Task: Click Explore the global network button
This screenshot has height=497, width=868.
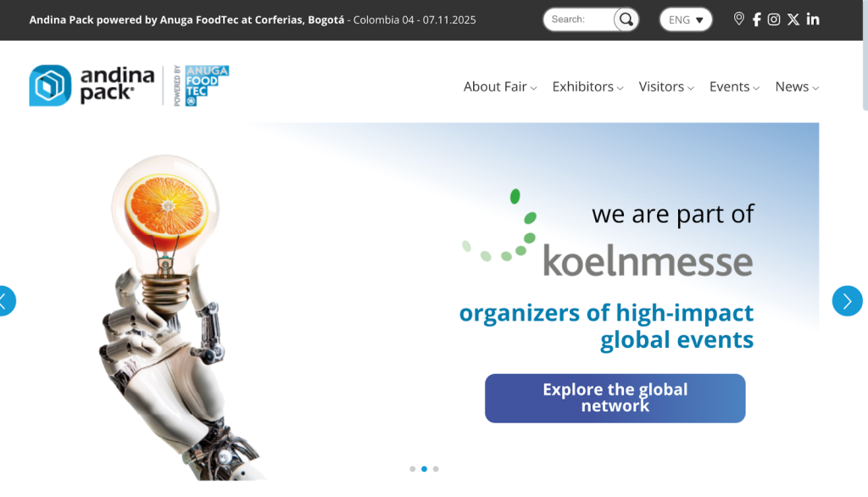Action: 615,398
